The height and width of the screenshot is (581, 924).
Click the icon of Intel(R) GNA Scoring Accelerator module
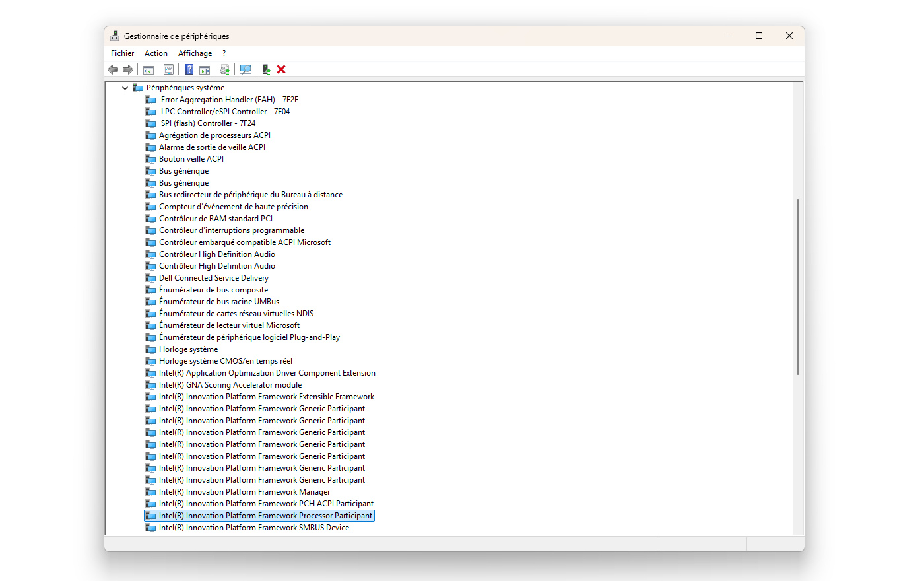coord(150,385)
